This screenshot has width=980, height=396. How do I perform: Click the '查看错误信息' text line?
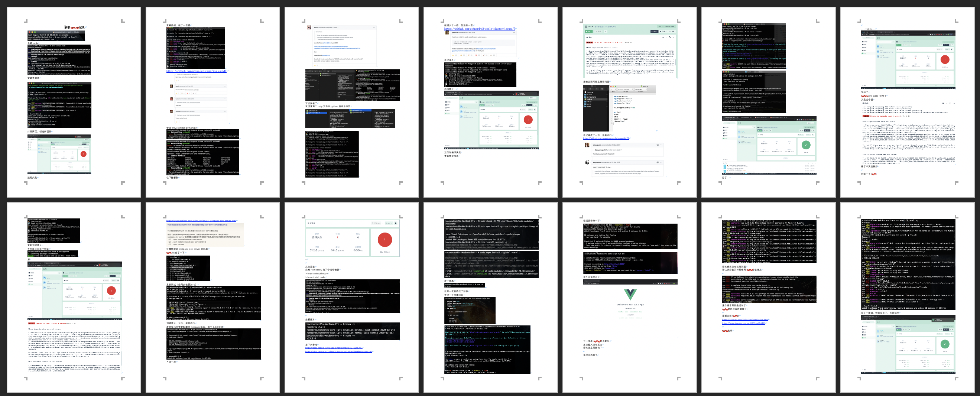451,156
